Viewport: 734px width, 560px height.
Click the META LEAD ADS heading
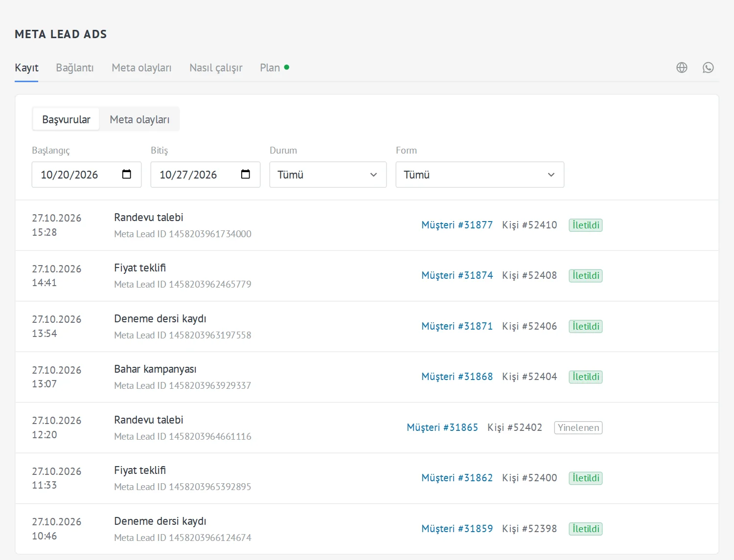(61, 34)
